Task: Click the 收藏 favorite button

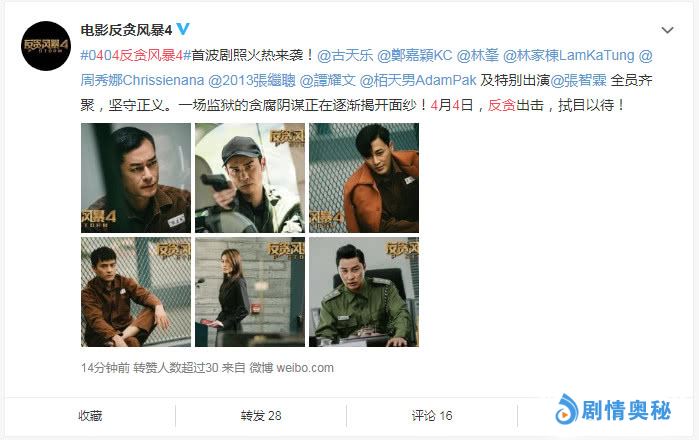Action: pyautogui.click(x=90, y=416)
